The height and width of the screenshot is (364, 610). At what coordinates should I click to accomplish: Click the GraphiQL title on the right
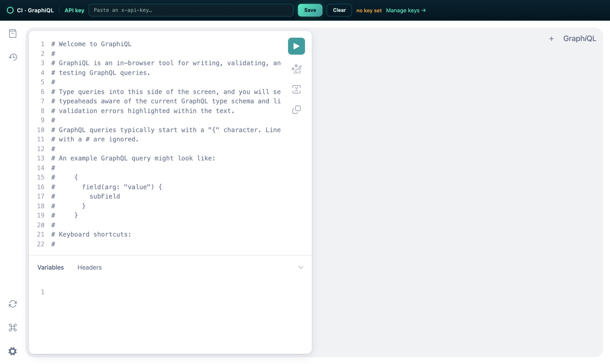(579, 39)
